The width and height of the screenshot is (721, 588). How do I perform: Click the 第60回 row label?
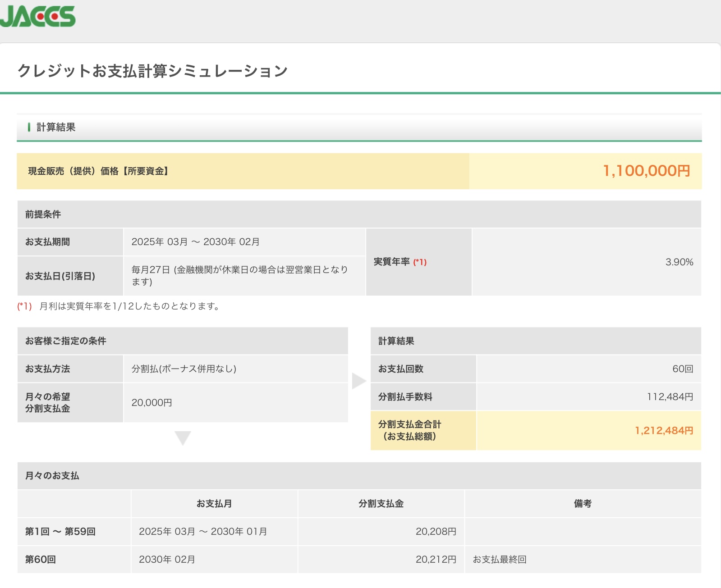pos(40,560)
